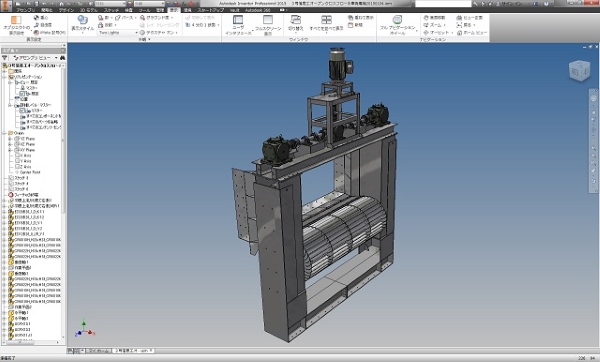Click the Tile All windows button
Image resolution: width=600 pixels, height=362 pixels.
click(x=326, y=23)
